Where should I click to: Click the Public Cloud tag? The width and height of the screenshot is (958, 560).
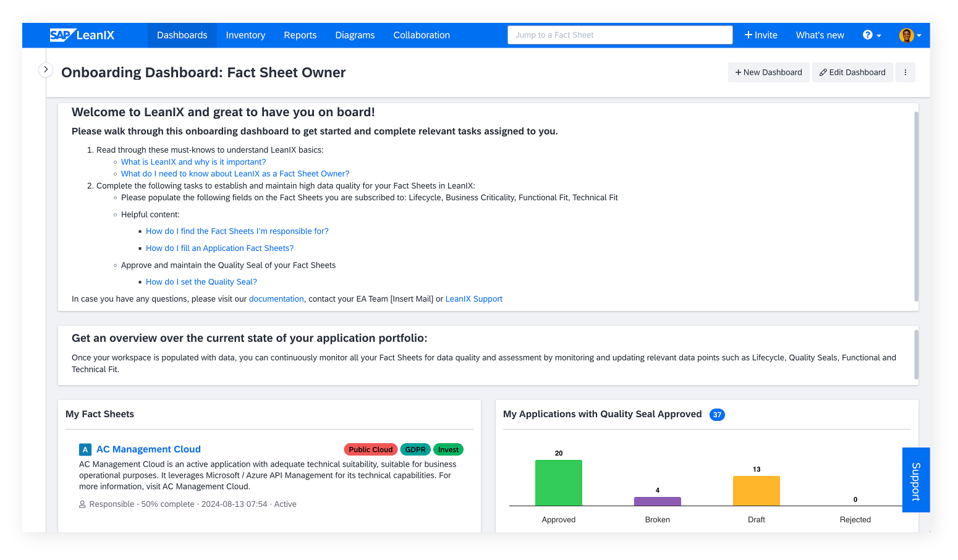click(371, 450)
